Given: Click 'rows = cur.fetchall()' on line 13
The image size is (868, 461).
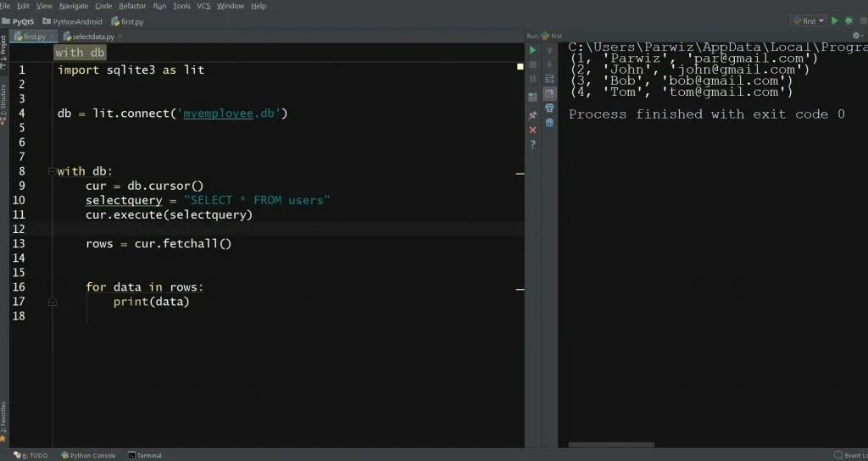Looking at the screenshot, I should click(159, 243).
